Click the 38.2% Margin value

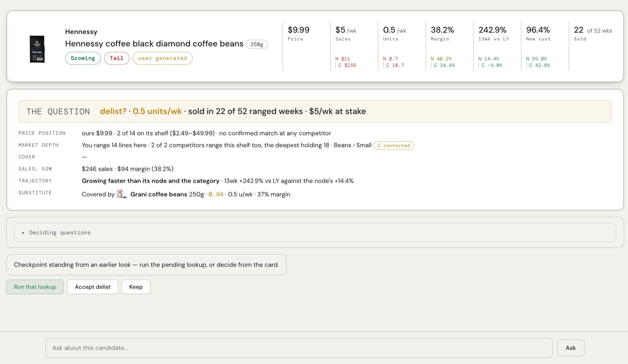442,30
